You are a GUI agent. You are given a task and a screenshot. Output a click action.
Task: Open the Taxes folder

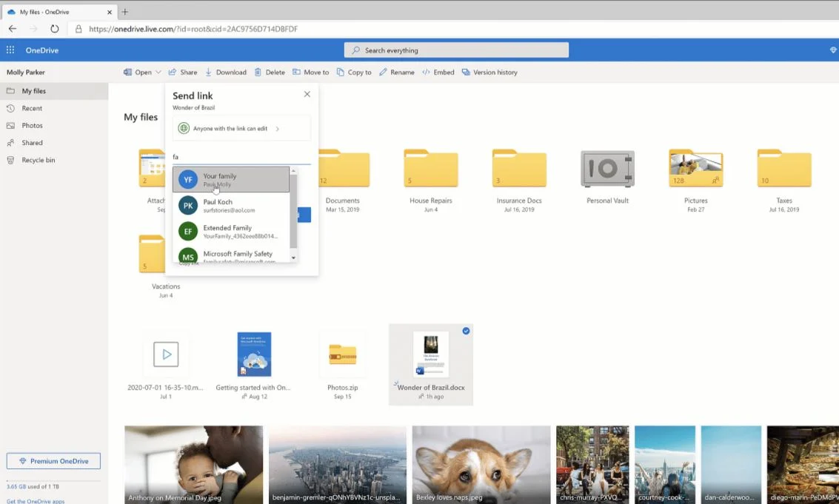pos(784,169)
